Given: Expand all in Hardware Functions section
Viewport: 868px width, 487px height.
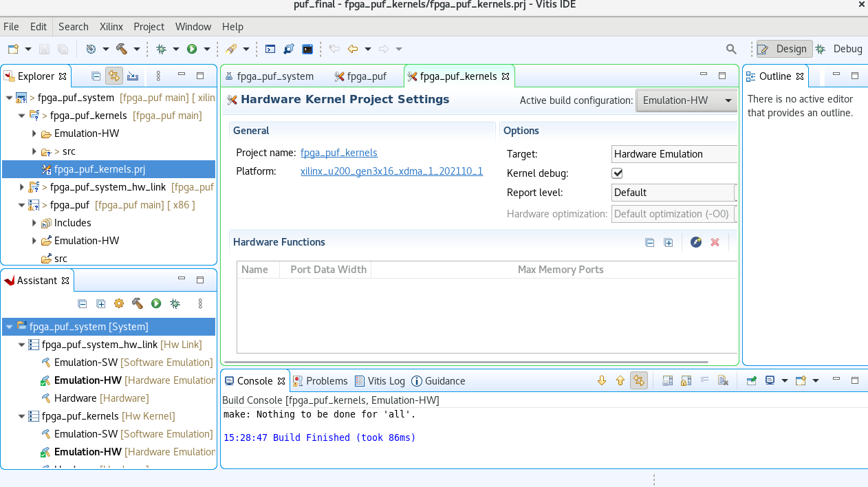Looking at the screenshot, I should [x=668, y=242].
